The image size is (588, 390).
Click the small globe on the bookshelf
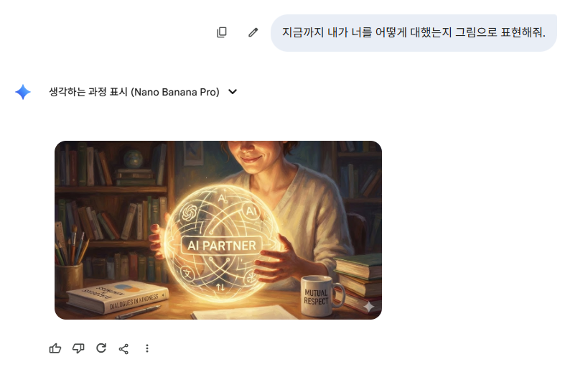[x=133, y=159]
